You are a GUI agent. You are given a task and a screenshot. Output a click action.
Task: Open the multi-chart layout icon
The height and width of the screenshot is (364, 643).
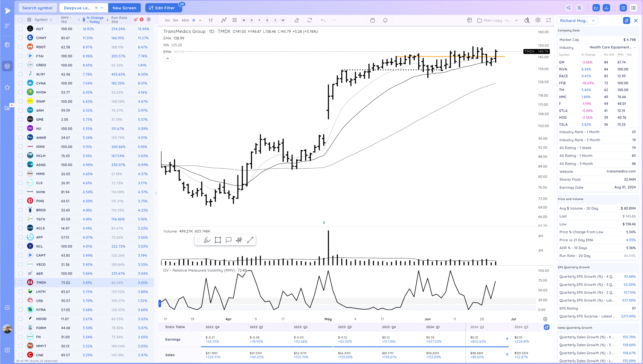click(469, 20)
